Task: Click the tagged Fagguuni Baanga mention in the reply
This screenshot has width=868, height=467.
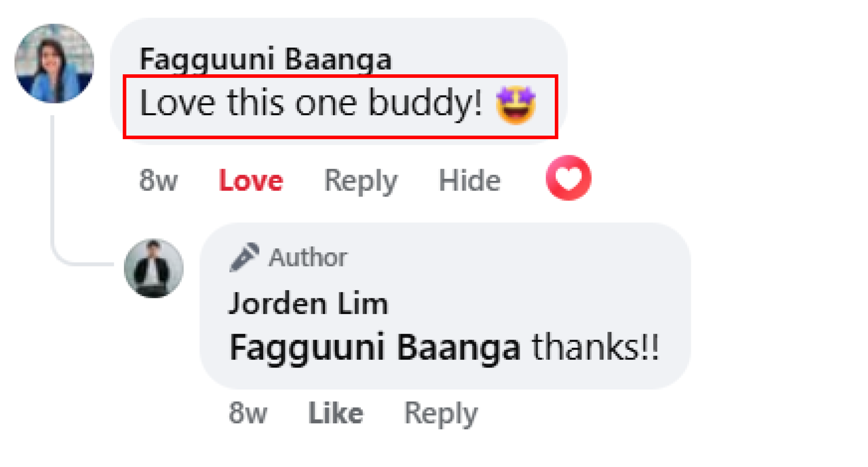Action: (375, 347)
